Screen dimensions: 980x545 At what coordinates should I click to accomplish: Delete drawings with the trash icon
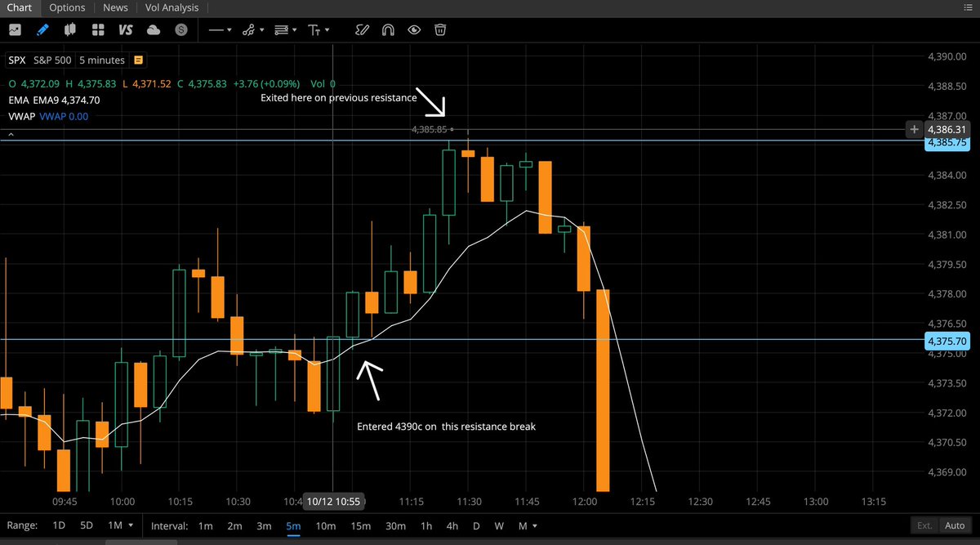tap(440, 29)
